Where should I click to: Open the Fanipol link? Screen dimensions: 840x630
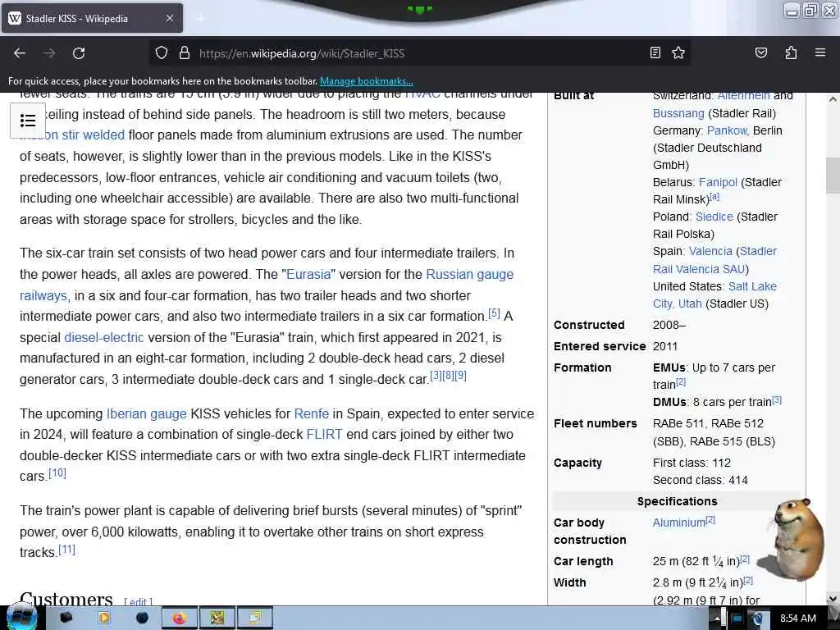[x=718, y=182]
